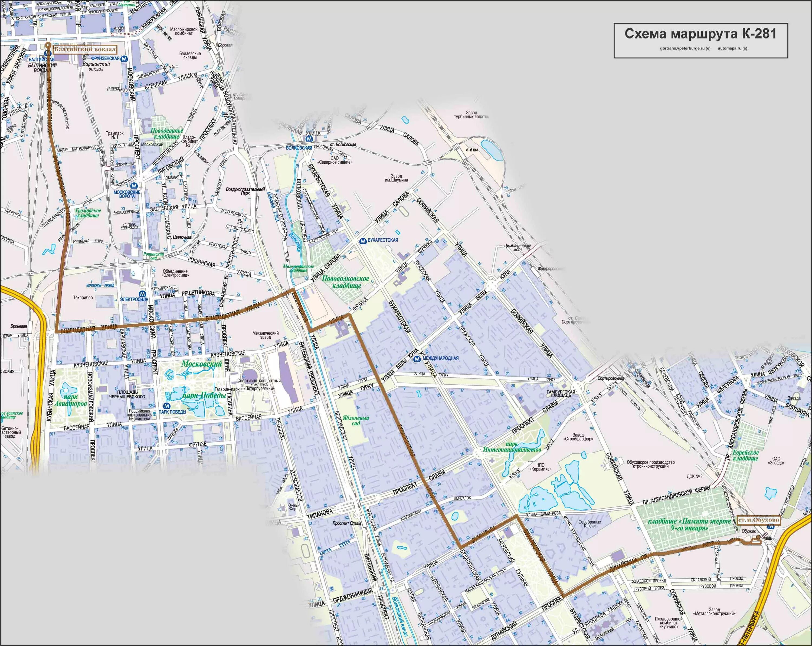Click the Фрунзенская metro station icon
The image size is (812, 646).
[125, 58]
